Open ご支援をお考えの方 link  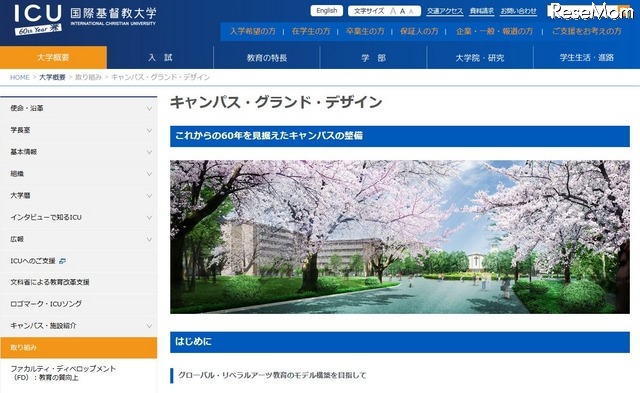(x=587, y=31)
